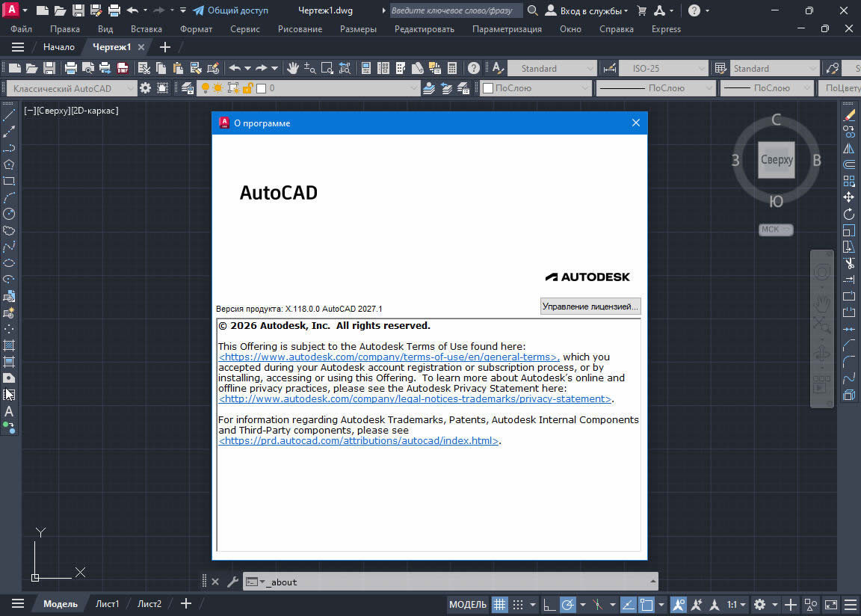The width and height of the screenshot is (861, 616).
Task: Open the Standard table style dropdown
Action: tap(774, 69)
